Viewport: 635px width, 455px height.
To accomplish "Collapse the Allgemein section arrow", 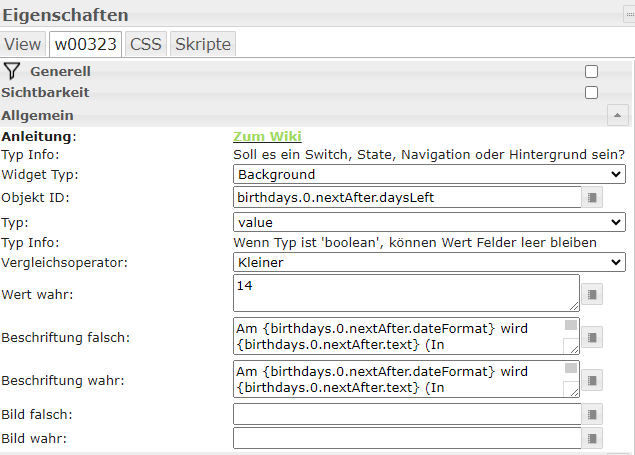I will [x=617, y=115].
